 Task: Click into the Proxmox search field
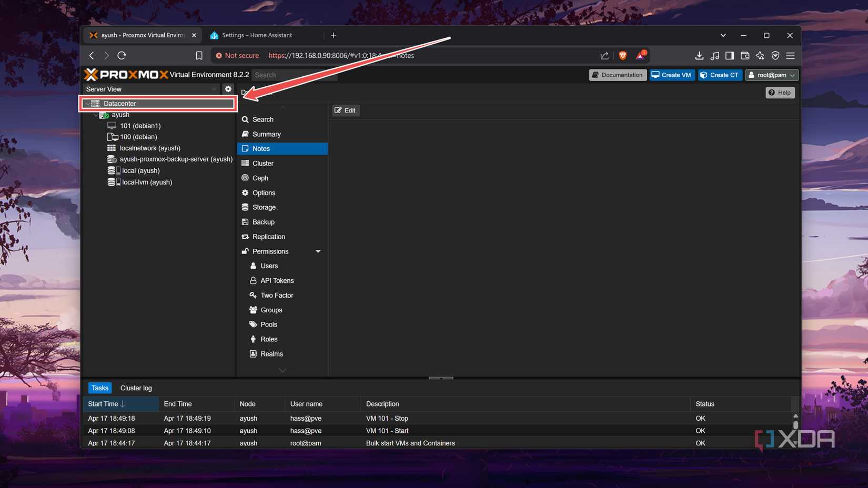[x=294, y=75]
